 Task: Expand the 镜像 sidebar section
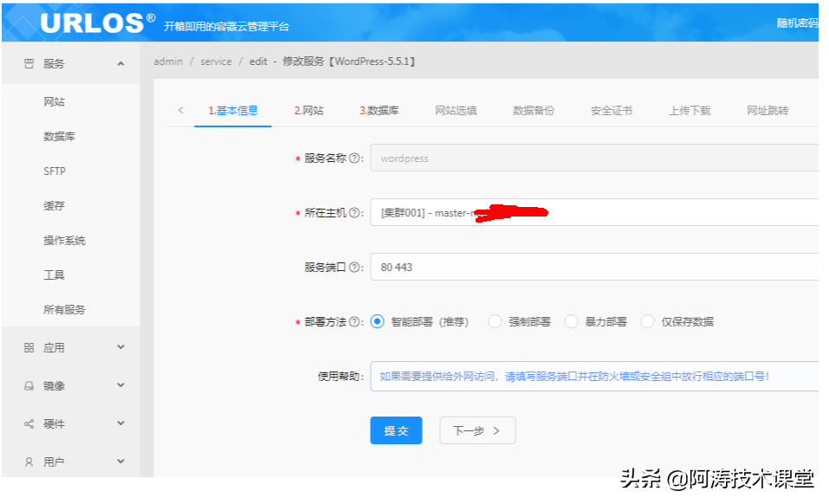pyautogui.click(x=120, y=385)
